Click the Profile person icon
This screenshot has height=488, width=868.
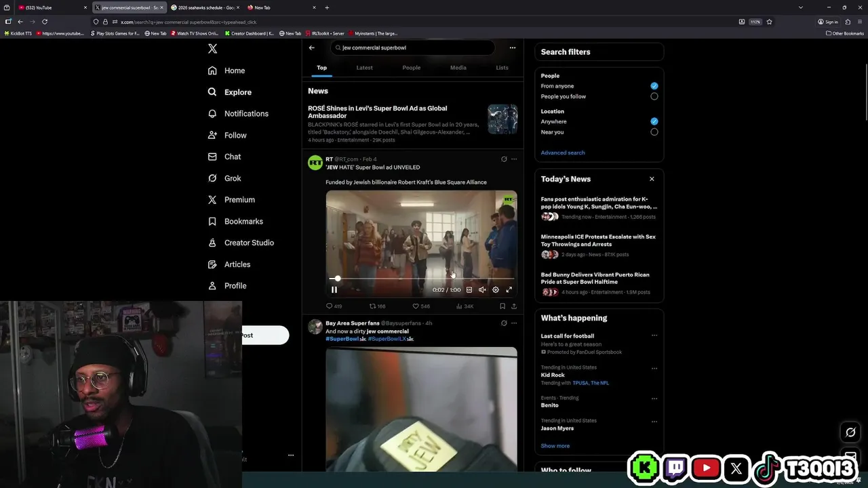pyautogui.click(x=212, y=286)
